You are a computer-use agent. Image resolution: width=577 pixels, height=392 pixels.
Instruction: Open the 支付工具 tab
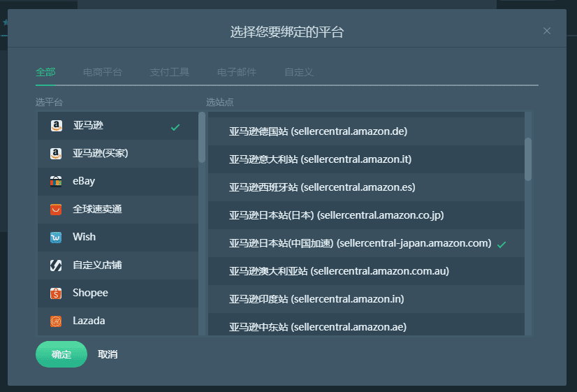170,72
